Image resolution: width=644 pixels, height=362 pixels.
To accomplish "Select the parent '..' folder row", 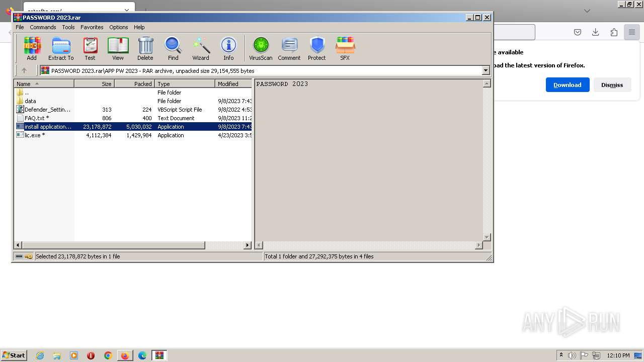I will pyautogui.click(x=133, y=93).
